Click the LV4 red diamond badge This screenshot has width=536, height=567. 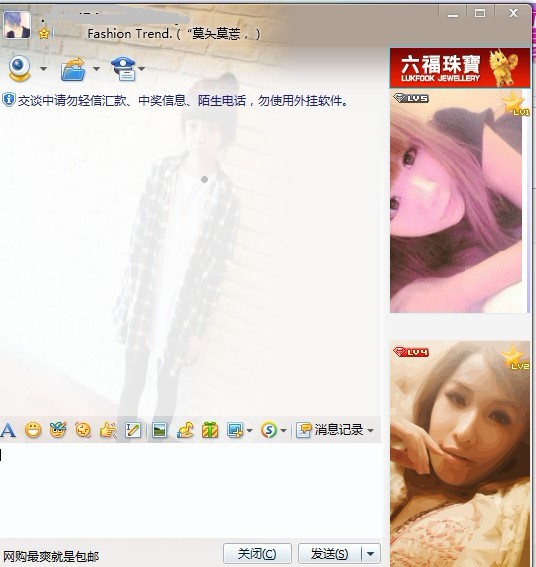(x=411, y=352)
